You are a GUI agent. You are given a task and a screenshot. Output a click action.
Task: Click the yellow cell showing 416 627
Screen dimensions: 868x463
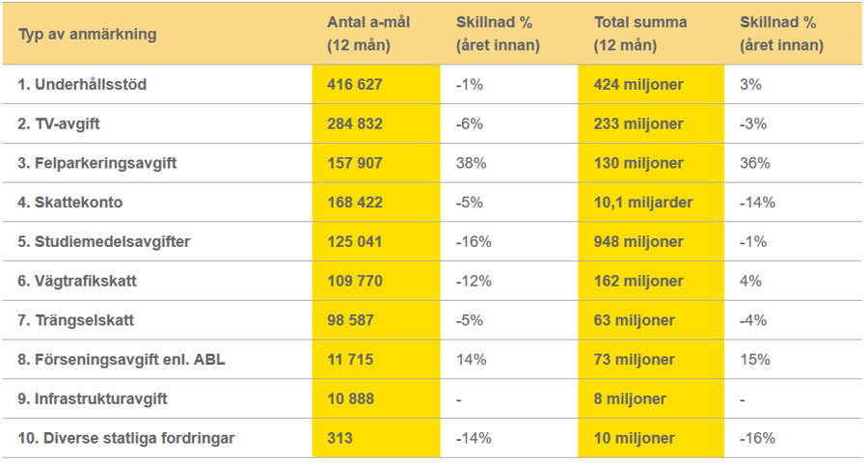pos(355,85)
